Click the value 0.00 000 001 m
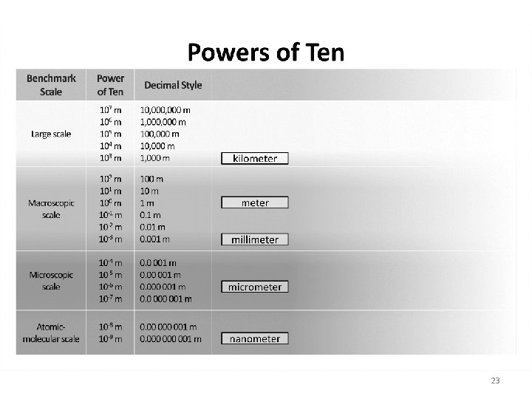The height and width of the screenshot is (399, 532). click(168, 327)
